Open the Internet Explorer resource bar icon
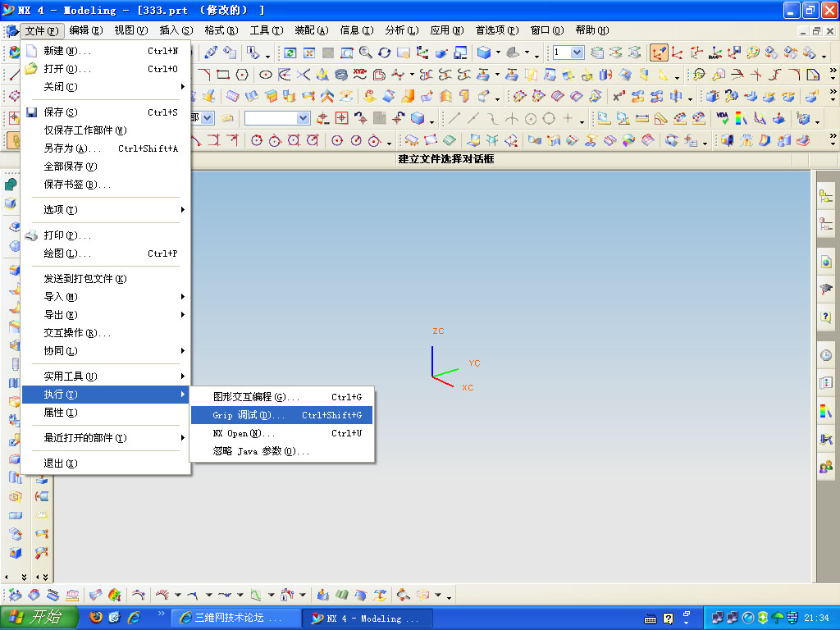This screenshot has height=630, width=840. click(x=826, y=262)
